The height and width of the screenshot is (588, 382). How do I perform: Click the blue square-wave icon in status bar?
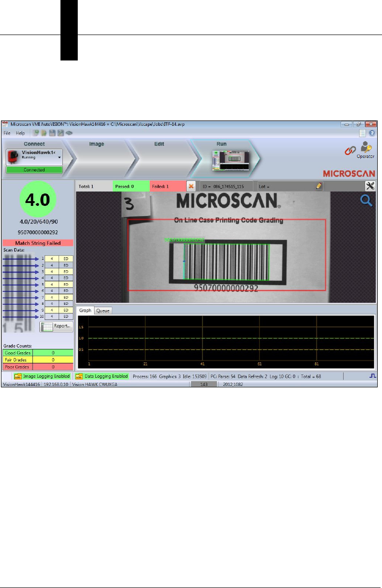374,377
